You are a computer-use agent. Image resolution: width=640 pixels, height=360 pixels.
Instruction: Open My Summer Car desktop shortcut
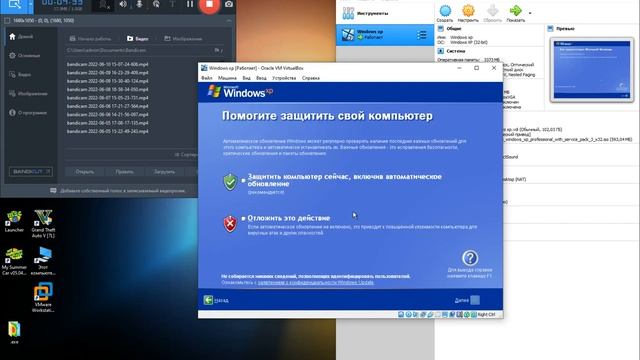[x=14, y=261]
